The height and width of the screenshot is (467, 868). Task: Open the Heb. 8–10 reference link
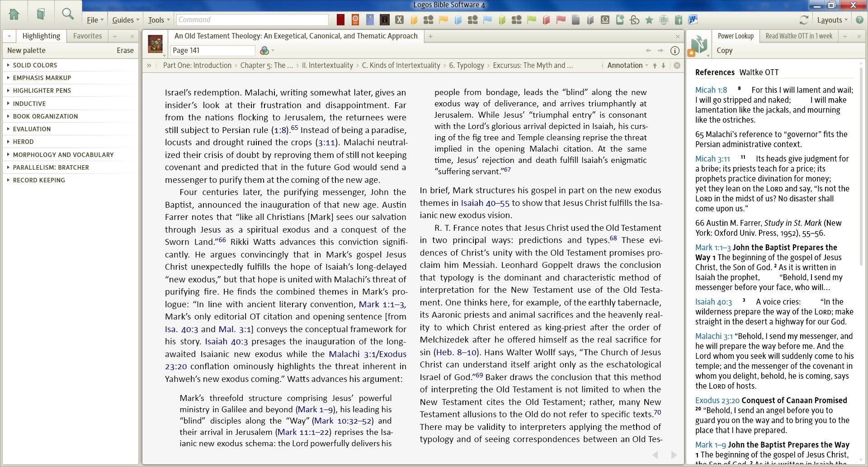point(456,353)
